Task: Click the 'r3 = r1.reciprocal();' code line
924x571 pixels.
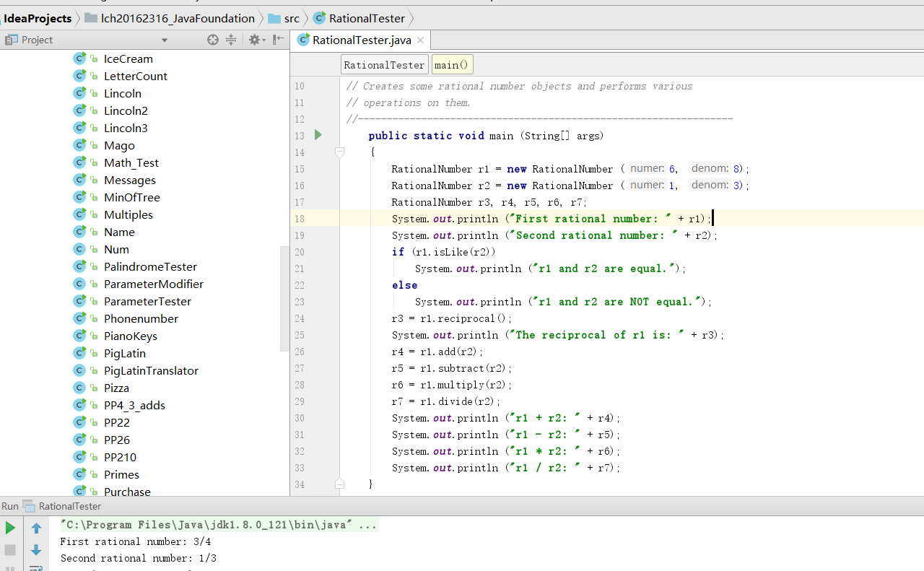Action: point(452,318)
